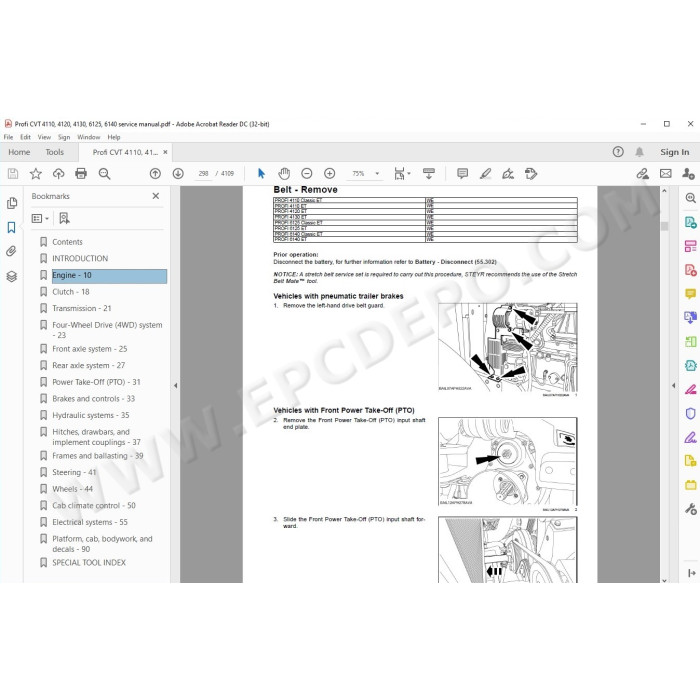Zoom out with minus icon
The height and width of the screenshot is (700, 700).
tap(307, 174)
